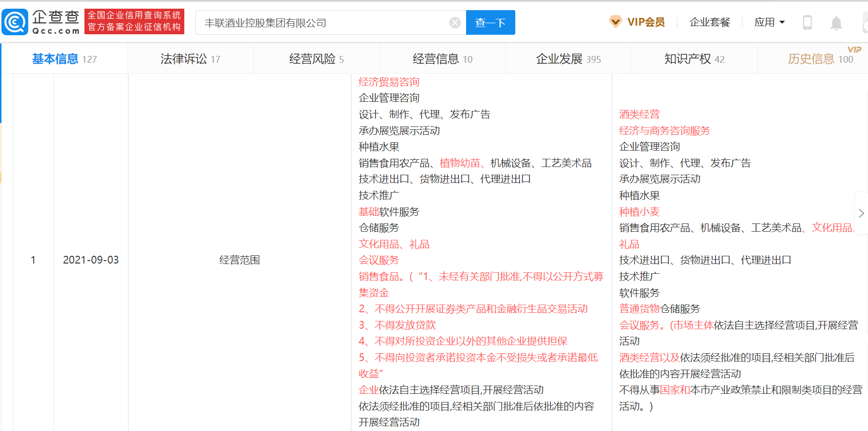Expand the right side panel arrow
This screenshot has width=868, height=431.
pyautogui.click(x=861, y=213)
